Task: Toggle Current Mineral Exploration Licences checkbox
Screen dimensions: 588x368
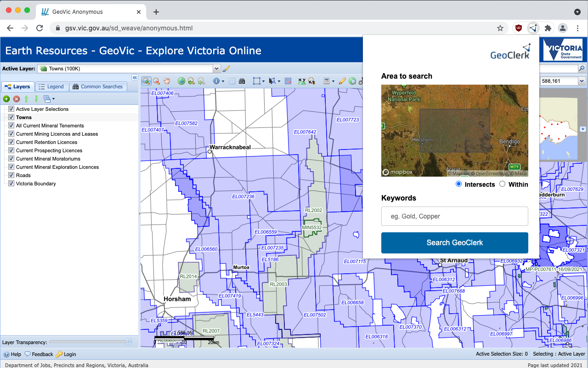Action: [x=11, y=167]
